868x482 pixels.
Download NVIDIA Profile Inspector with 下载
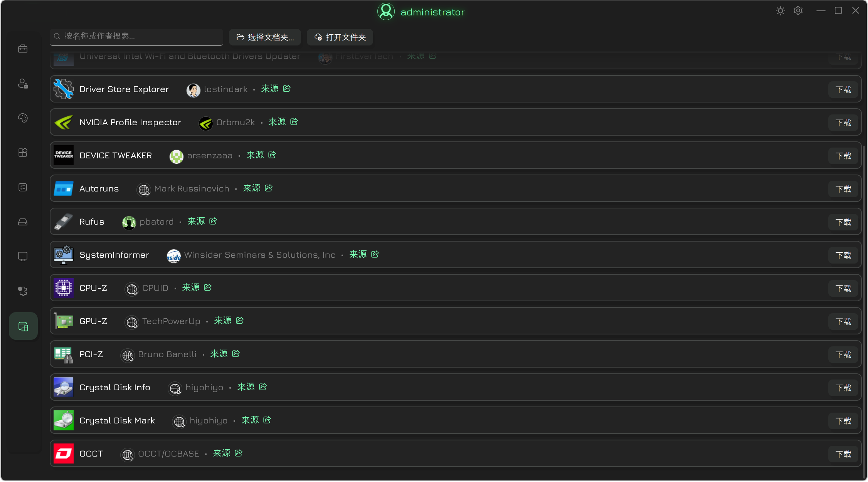tap(843, 123)
